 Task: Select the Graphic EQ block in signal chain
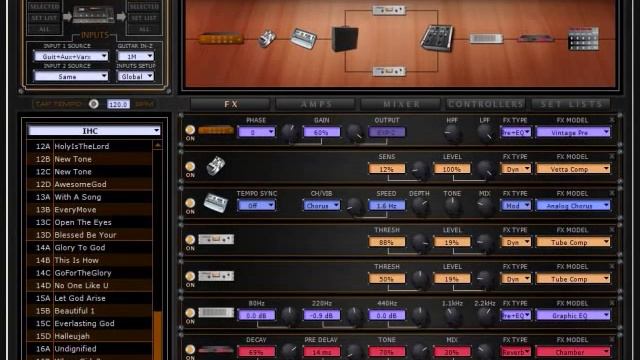click(x=486, y=39)
